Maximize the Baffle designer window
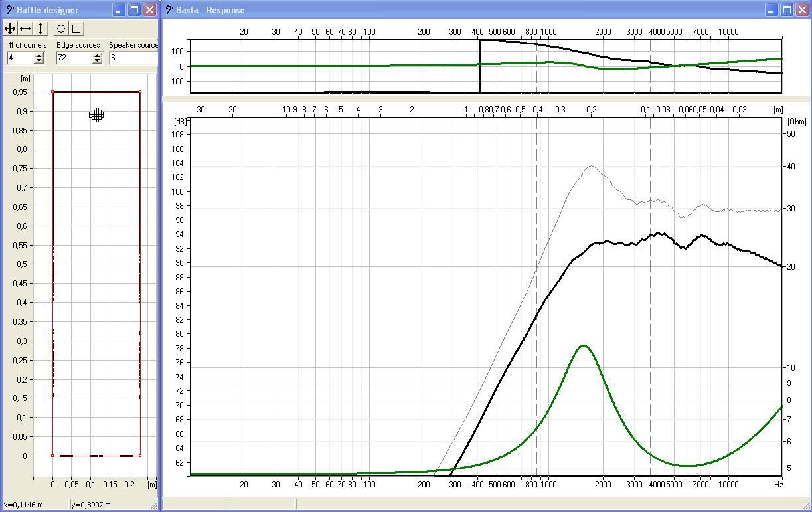This screenshot has width=812, height=512. pos(134,10)
